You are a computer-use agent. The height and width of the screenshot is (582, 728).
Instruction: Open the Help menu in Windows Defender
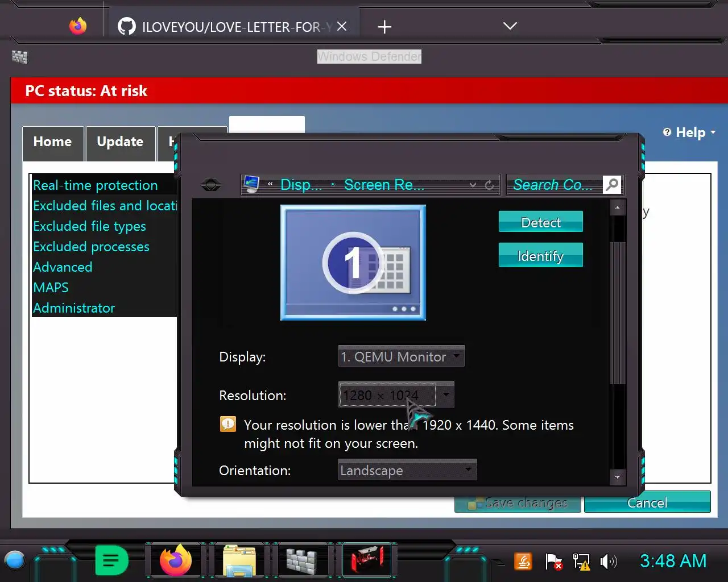690,132
